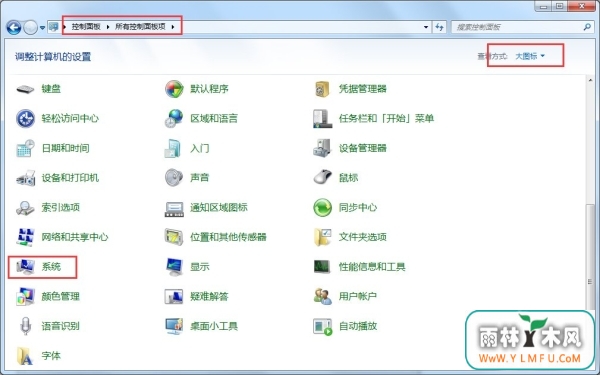Viewport: 600px width, 375px height.
Task: Click the search magnifier icon
Action: pos(587,27)
